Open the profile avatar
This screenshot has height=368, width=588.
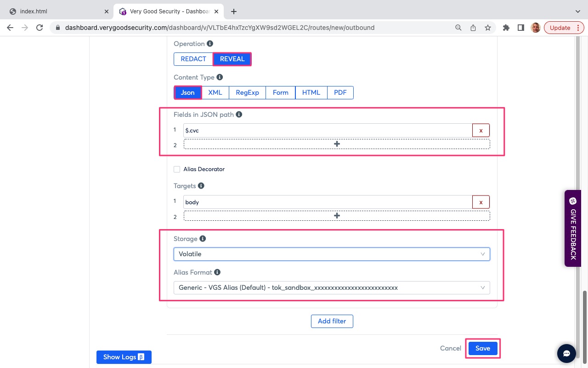(x=536, y=28)
